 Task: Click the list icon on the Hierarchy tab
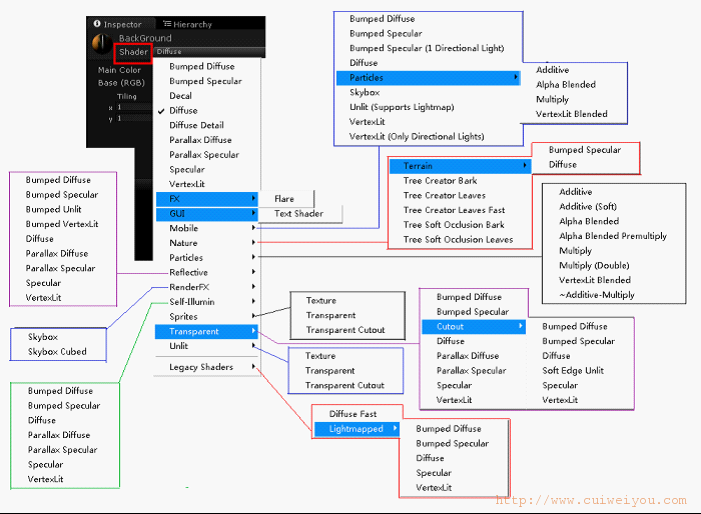pos(167,24)
